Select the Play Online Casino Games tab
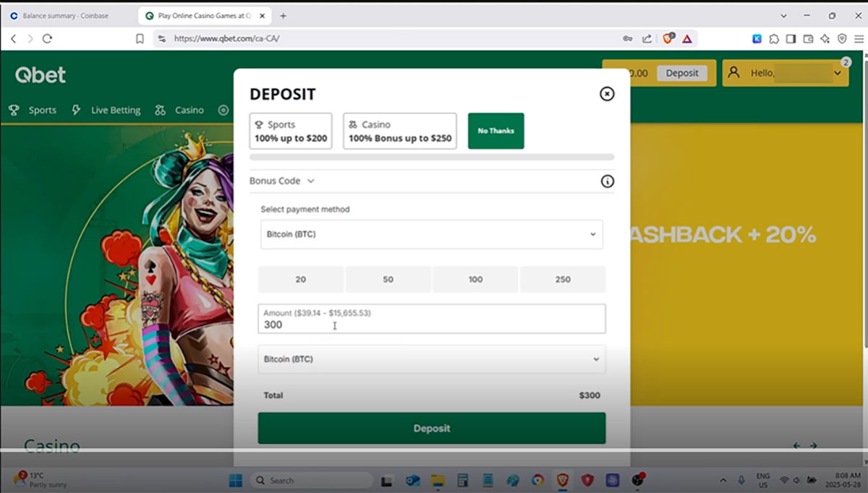 coord(205,15)
